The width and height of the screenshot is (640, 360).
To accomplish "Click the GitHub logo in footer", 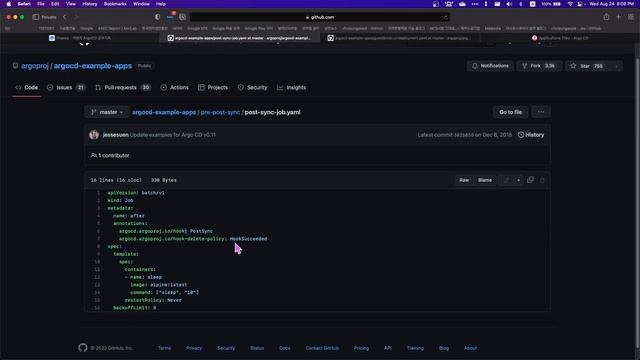I will tap(83, 347).
